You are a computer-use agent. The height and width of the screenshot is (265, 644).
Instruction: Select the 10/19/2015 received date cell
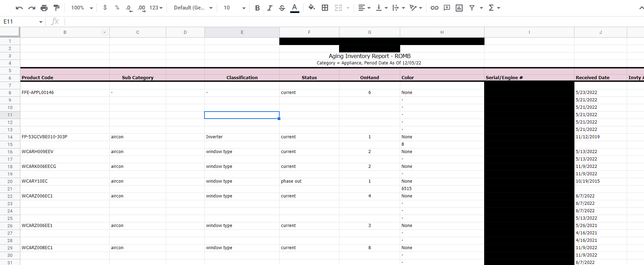click(x=600, y=181)
